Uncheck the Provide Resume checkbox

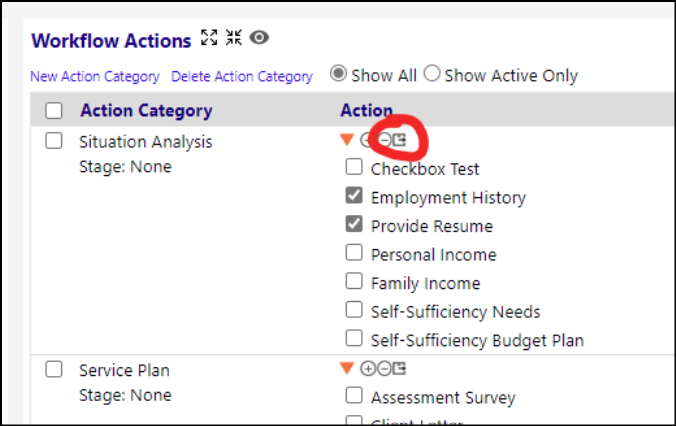pyautogui.click(x=354, y=224)
